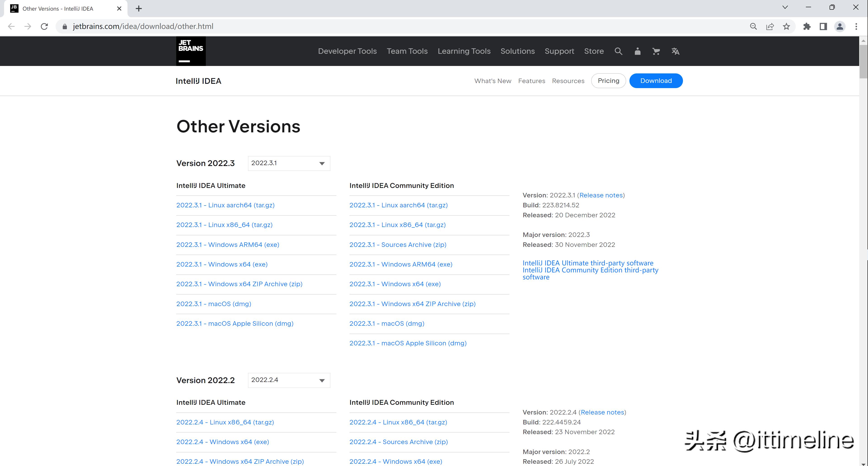Download Community 2022.3.1 Windows x64 ZIP Archive
The height and width of the screenshot is (466, 868).
413,304
